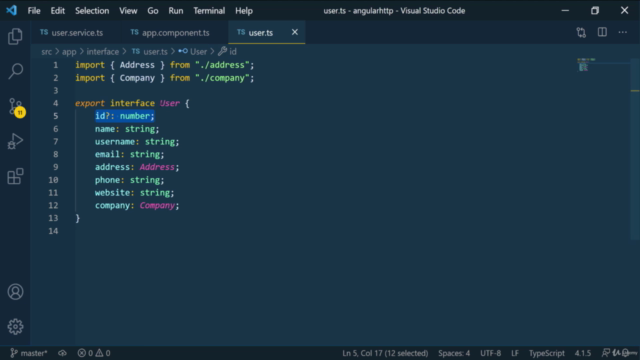Open the Run menu
The height and width of the screenshot is (360, 640).
tap(176, 11)
